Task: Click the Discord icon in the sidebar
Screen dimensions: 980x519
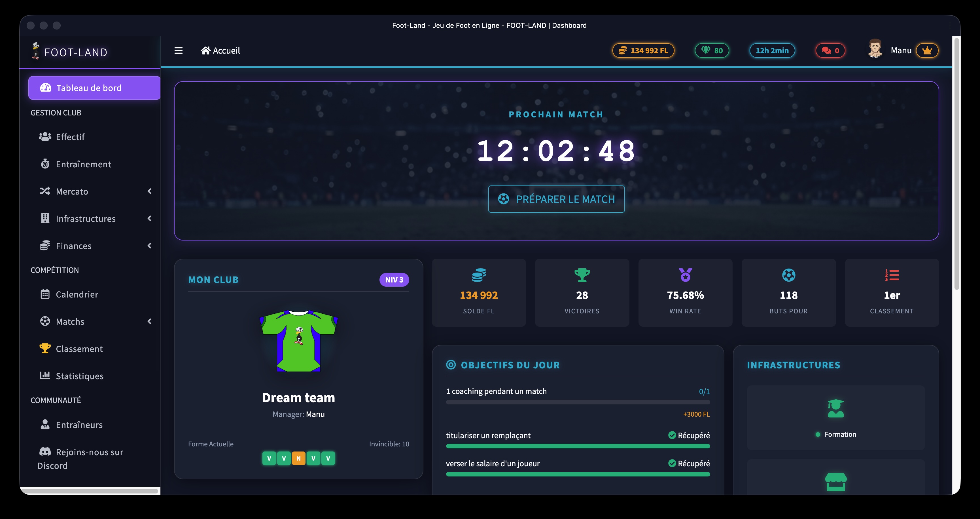Action: (x=45, y=452)
